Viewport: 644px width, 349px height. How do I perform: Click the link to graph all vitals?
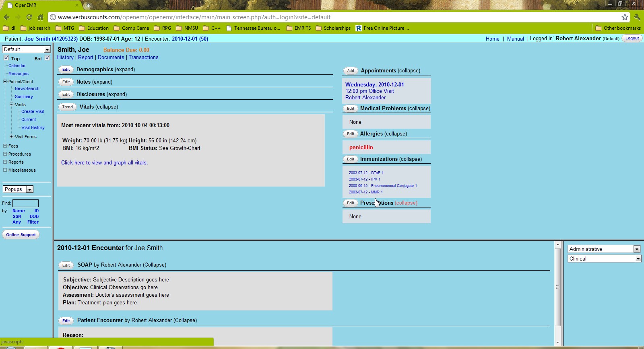click(104, 163)
